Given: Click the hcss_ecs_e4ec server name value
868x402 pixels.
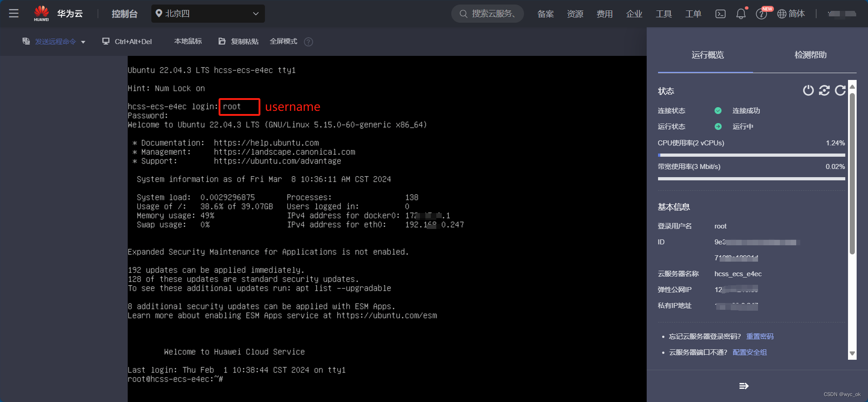Looking at the screenshot, I should click(738, 274).
